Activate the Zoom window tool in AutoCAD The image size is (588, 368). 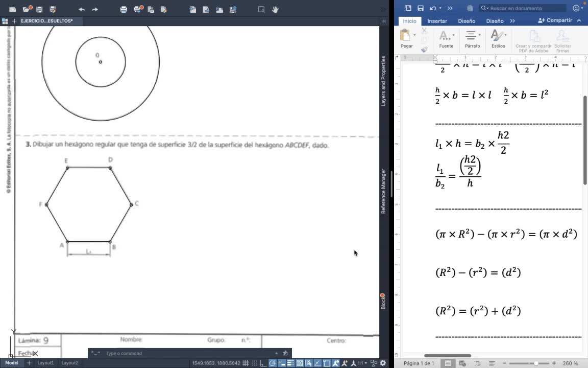261,9
